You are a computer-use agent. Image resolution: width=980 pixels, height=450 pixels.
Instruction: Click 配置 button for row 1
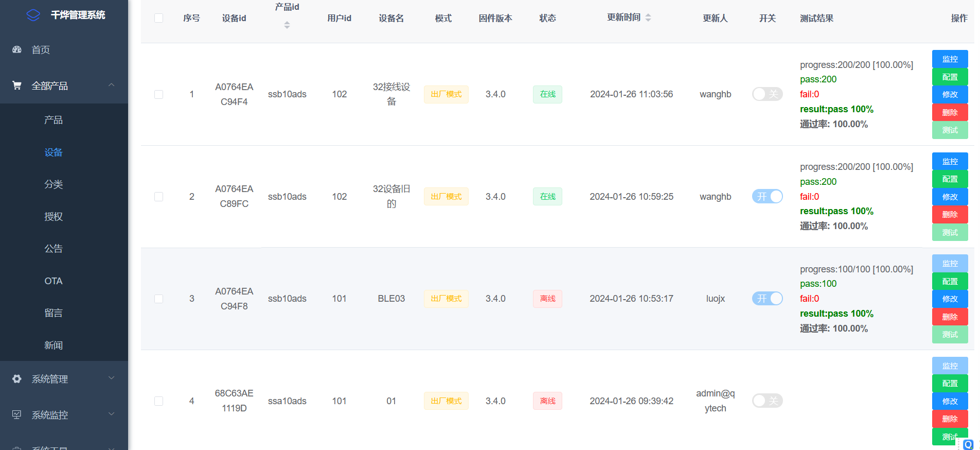[x=950, y=77]
